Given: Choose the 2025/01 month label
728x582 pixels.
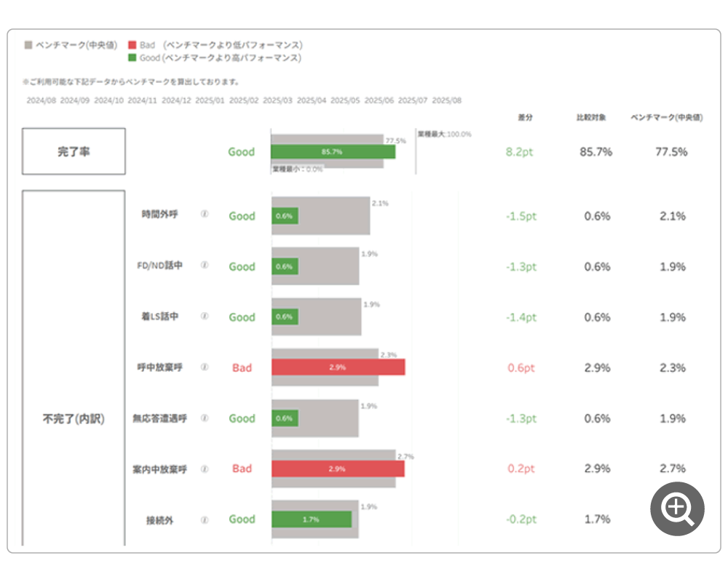Looking at the screenshot, I should point(210,101).
